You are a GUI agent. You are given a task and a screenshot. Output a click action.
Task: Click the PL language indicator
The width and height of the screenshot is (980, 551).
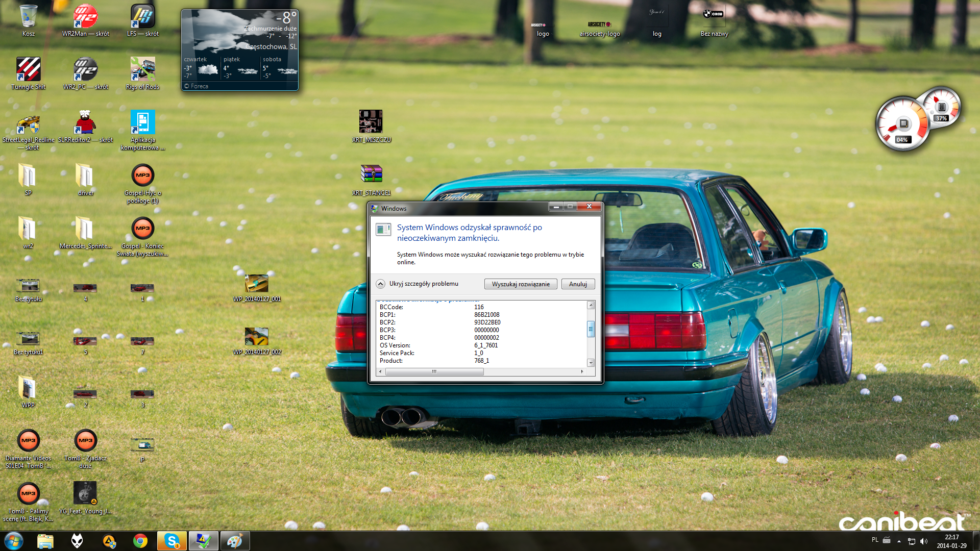click(x=875, y=540)
